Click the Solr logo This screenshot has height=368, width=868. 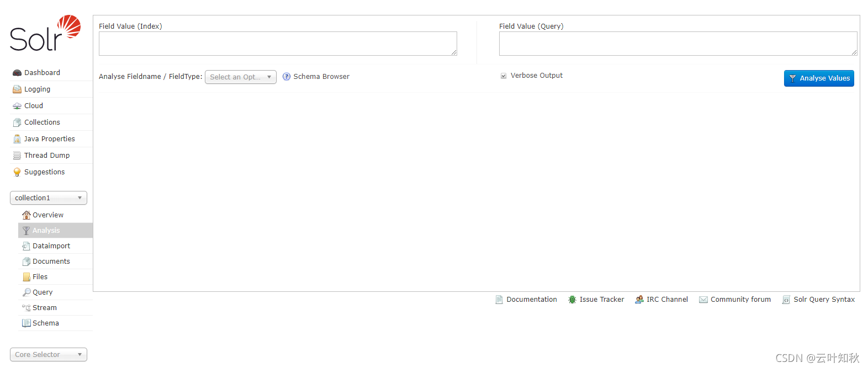pos(45,33)
